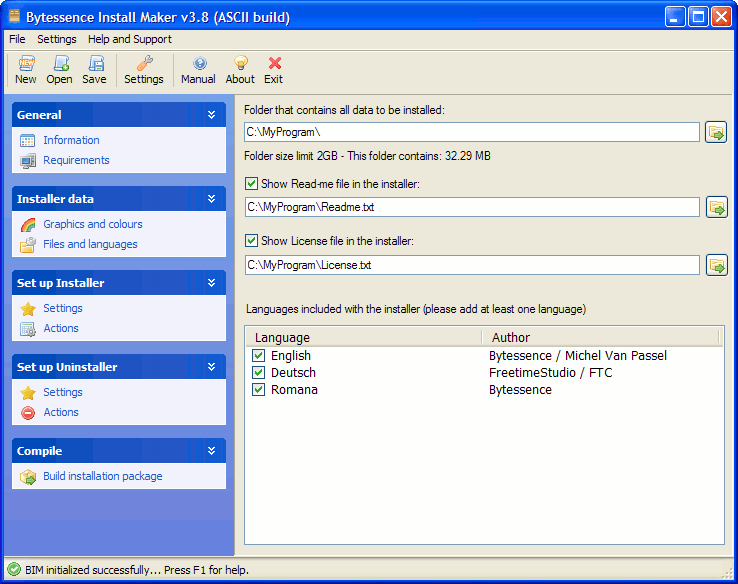Click the Files and languages folder icon
Image resolution: width=738 pixels, height=584 pixels.
coord(28,245)
